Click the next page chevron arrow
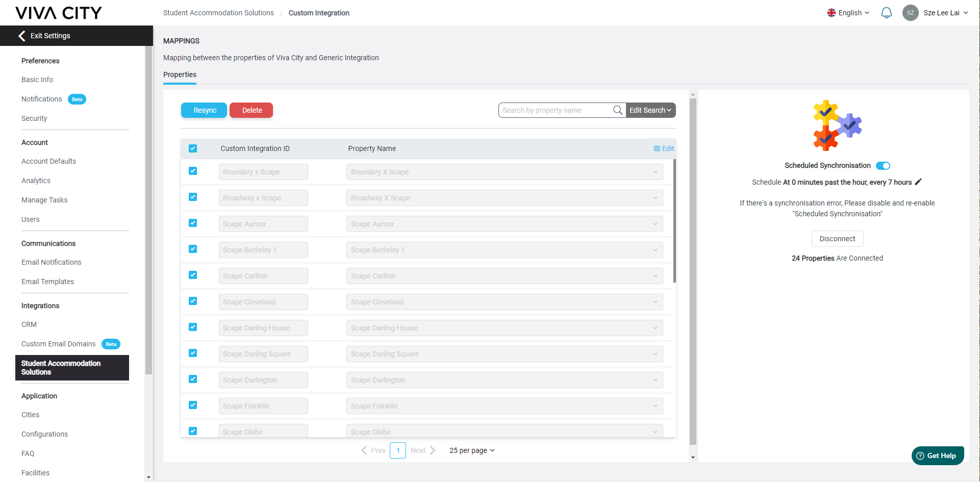This screenshot has height=482, width=980. (x=433, y=450)
